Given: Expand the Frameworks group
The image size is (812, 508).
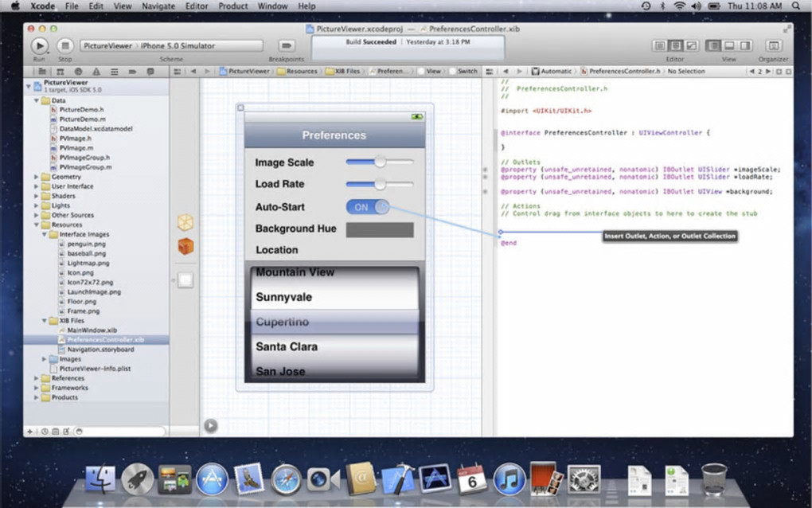Looking at the screenshot, I should point(37,388).
